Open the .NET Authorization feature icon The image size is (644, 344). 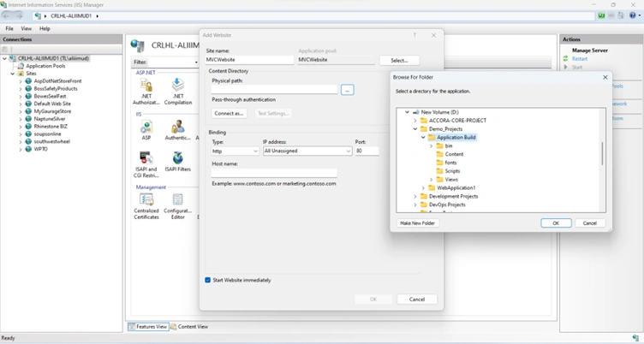[x=146, y=86]
